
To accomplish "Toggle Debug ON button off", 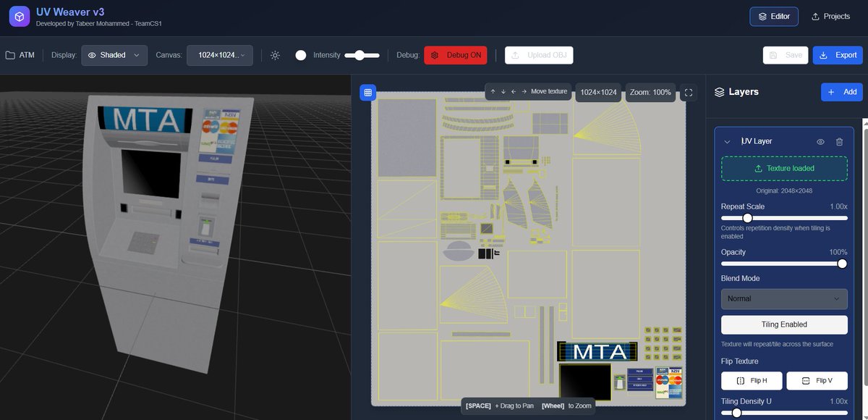I will click(456, 54).
